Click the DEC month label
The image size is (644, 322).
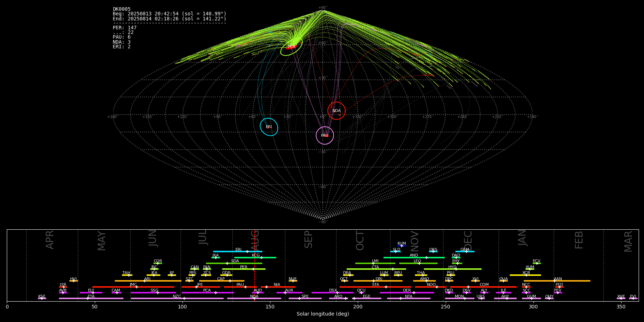[468, 240]
